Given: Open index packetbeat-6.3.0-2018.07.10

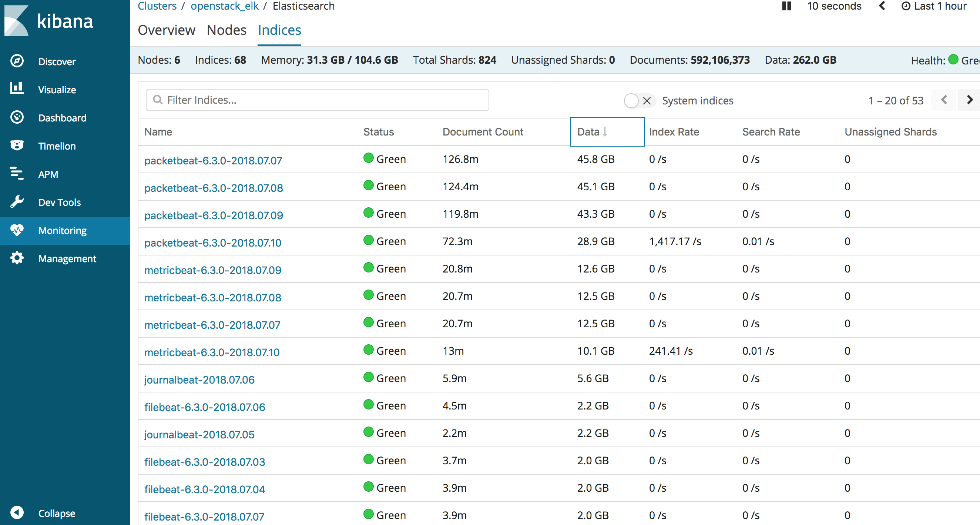Looking at the screenshot, I should (213, 243).
